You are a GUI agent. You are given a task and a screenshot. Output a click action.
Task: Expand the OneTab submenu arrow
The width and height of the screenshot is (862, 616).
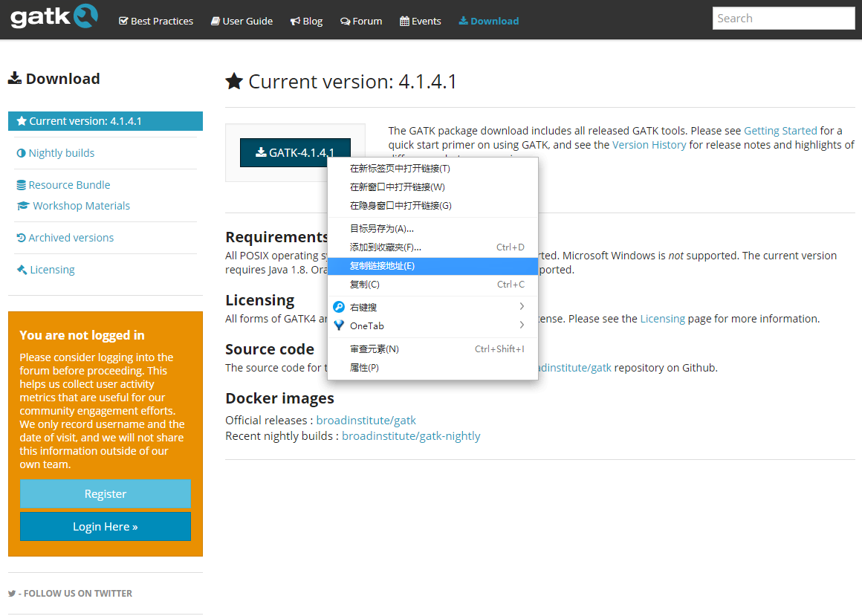(x=522, y=325)
